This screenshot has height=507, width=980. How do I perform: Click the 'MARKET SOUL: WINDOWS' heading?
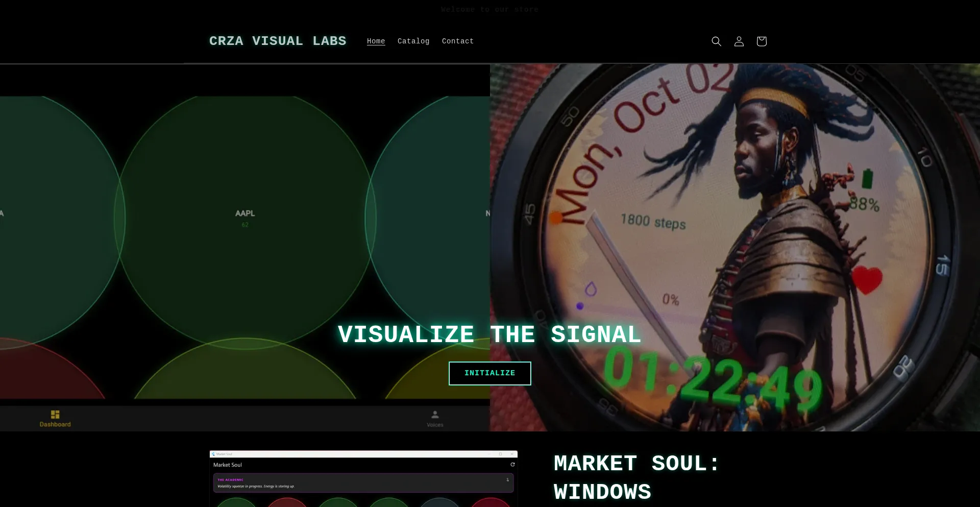[637, 478]
